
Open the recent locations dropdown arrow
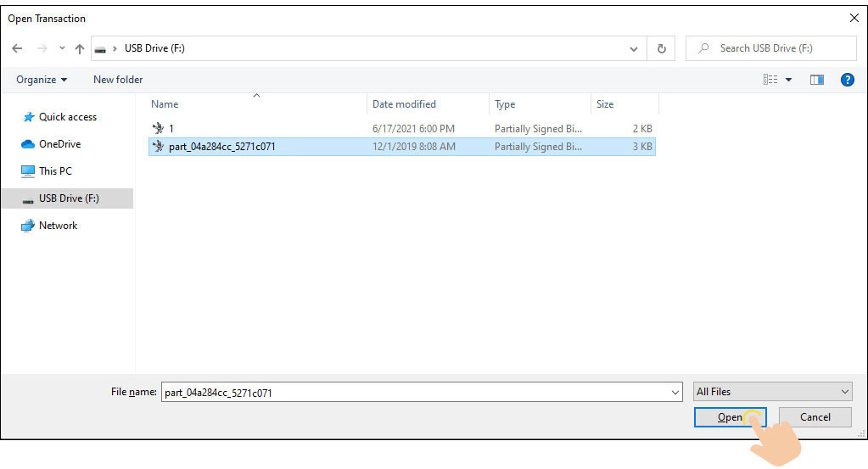[x=62, y=48]
